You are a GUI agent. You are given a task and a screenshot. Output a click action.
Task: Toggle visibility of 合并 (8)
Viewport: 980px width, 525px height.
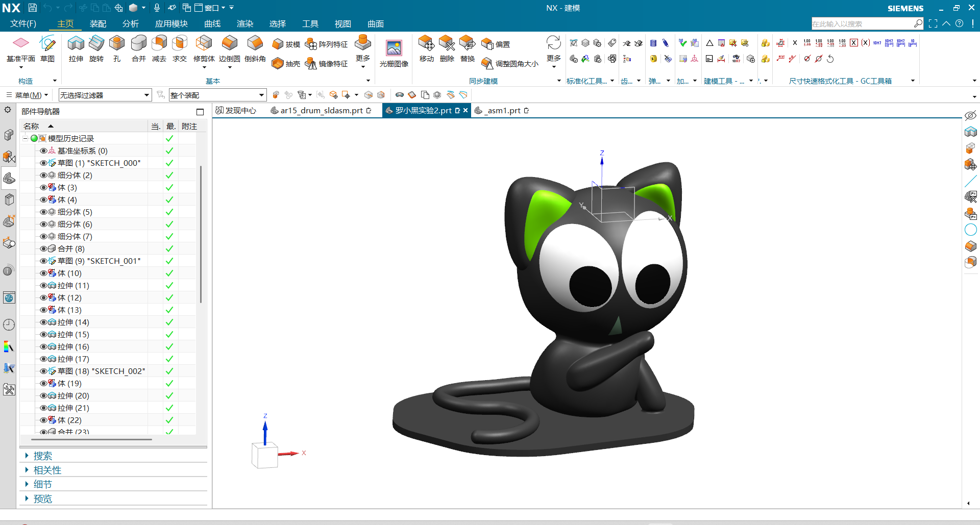(43, 248)
